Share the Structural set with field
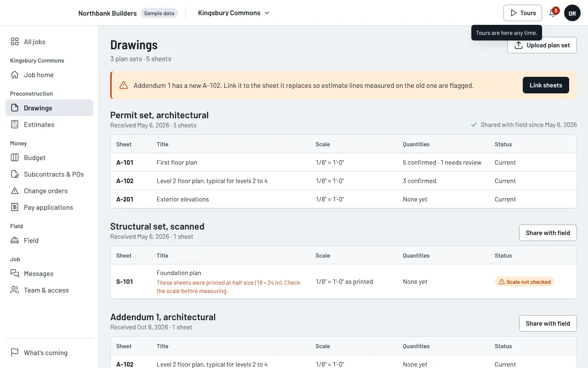 click(548, 233)
